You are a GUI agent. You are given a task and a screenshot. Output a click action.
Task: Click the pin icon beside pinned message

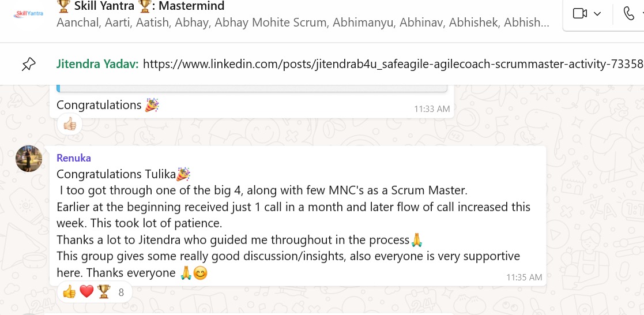pyautogui.click(x=28, y=65)
